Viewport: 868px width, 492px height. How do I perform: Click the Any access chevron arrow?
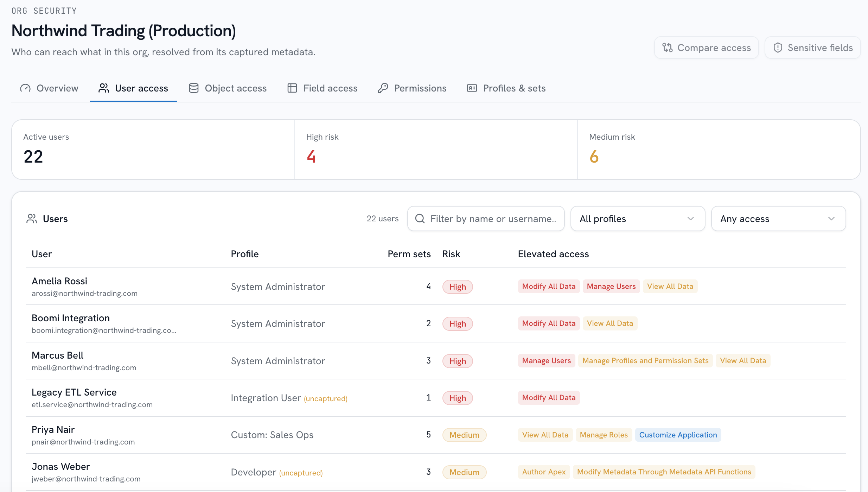coord(831,219)
